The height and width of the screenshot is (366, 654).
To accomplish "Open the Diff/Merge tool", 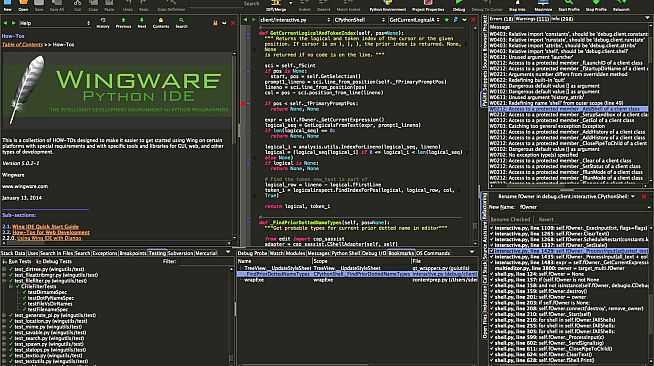I will (x=276, y=4).
